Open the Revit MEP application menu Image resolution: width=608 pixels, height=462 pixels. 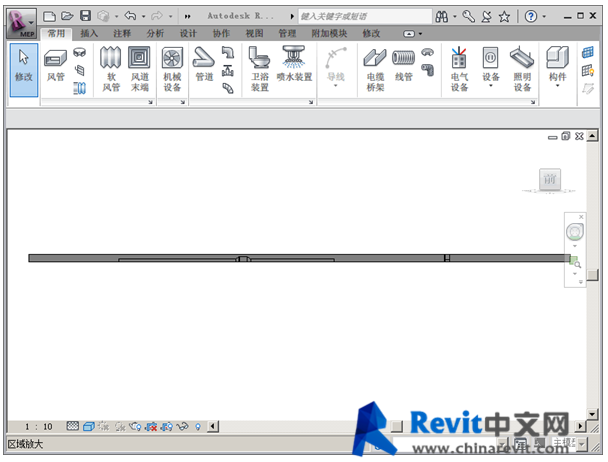click(x=22, y=23)
